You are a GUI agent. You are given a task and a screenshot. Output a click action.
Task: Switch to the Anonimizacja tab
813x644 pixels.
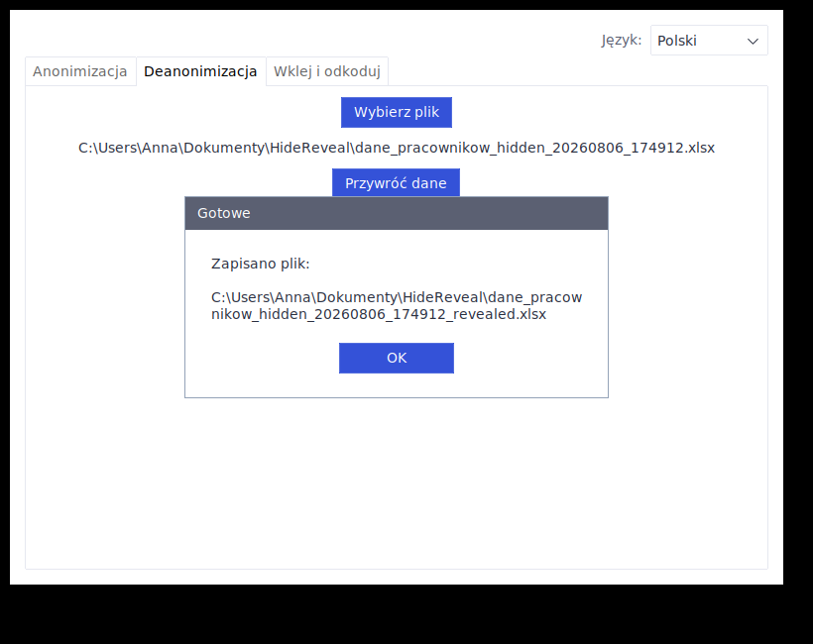click(x=80, y=71)
